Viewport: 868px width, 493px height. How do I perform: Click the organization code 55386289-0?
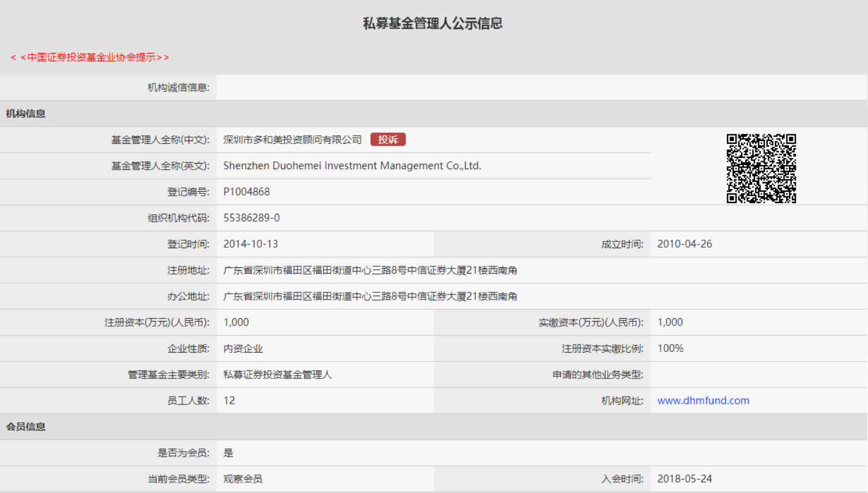coord(251,218)
